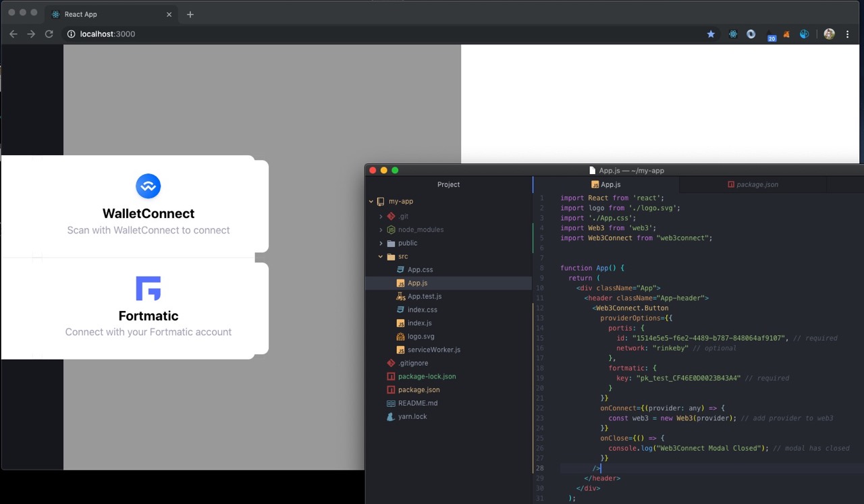The image size is (864, 504).
Task: Click the Fortmatic logo icon
Action: pyautogui.click(x=148, y=289)
